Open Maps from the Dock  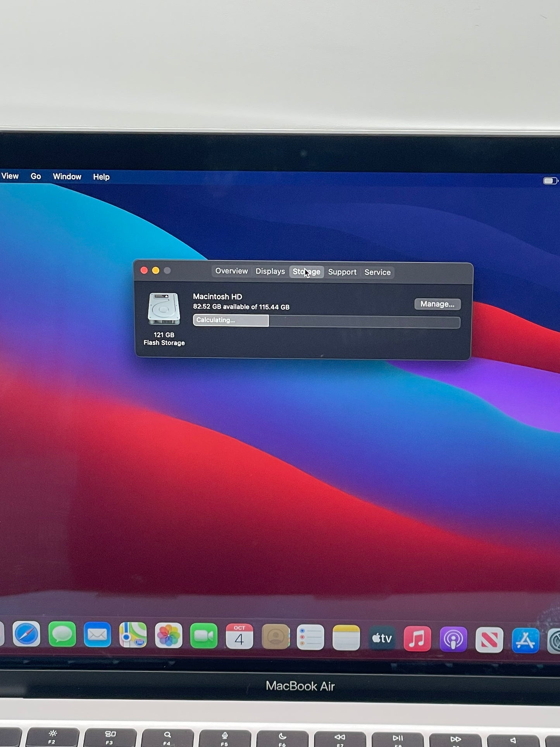click(133, 635)
